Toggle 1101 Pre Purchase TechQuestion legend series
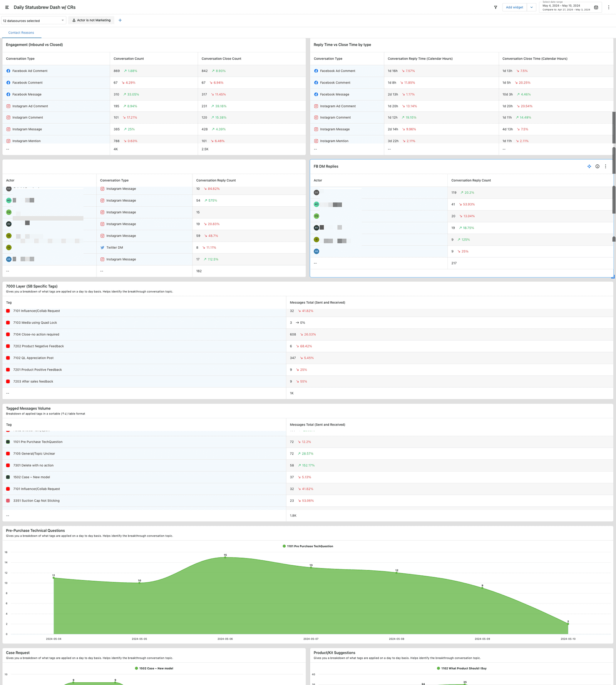The image size is (616, 685). [308, 546]
